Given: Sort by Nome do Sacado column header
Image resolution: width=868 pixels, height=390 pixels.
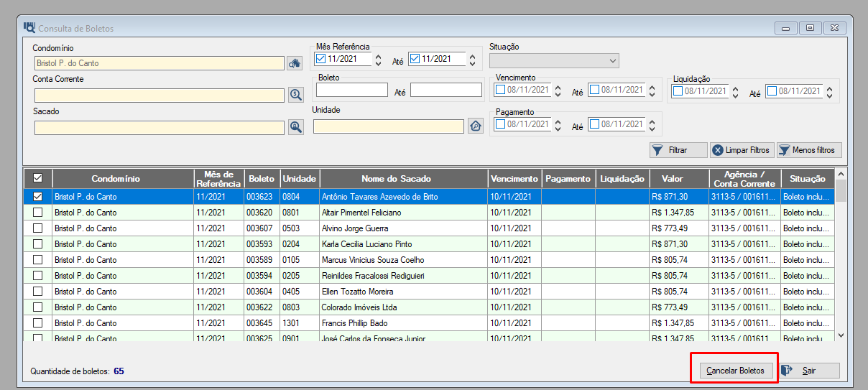Looking at the screenshot, I should (404, 178).
